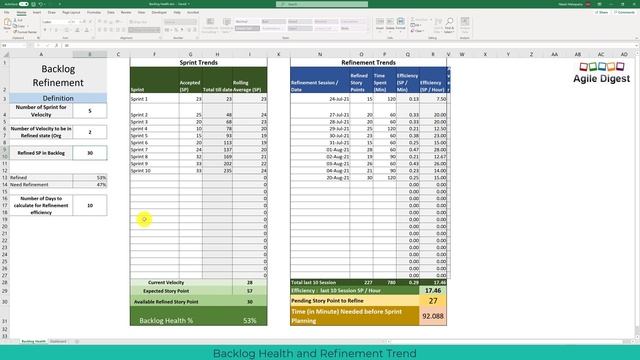640x360 pixels.
Task: Click the efficiency value 17.46
Action: (x=433, y=291)
